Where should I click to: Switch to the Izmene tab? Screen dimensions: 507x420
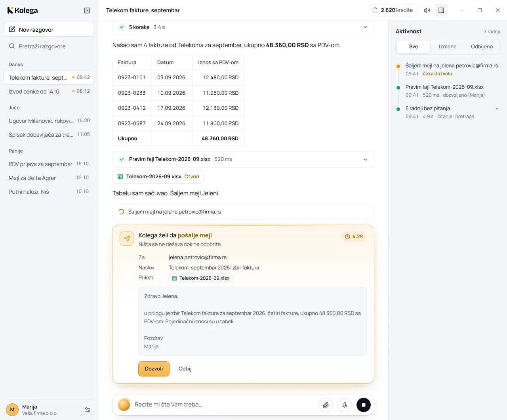(448, 47)
